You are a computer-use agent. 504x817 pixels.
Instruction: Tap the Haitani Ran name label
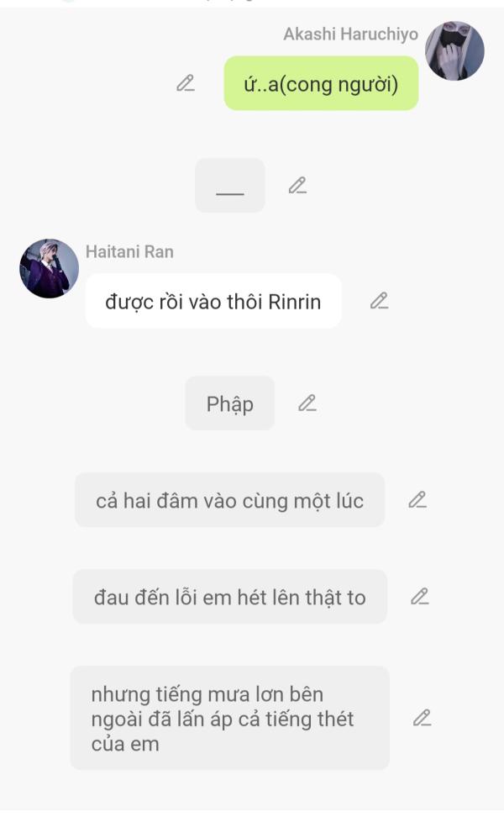tap(129, 251)
